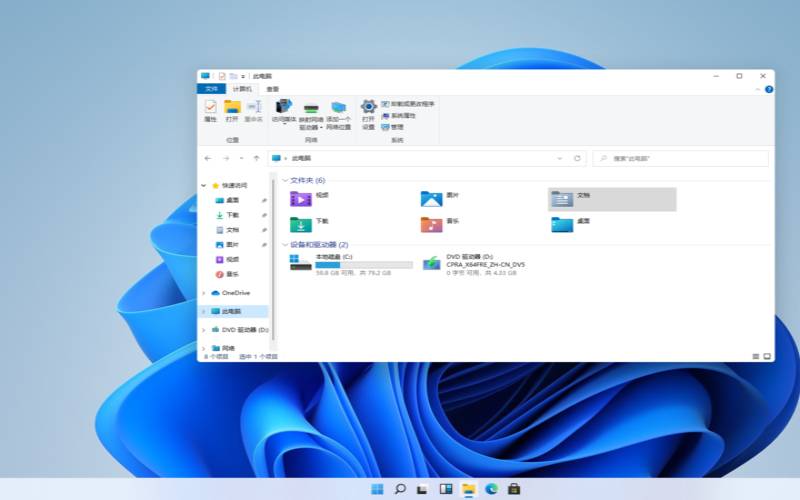Select OneDrive in the sidebar
The width and height of the screenshot is (800, 500).
coord(235,293)
